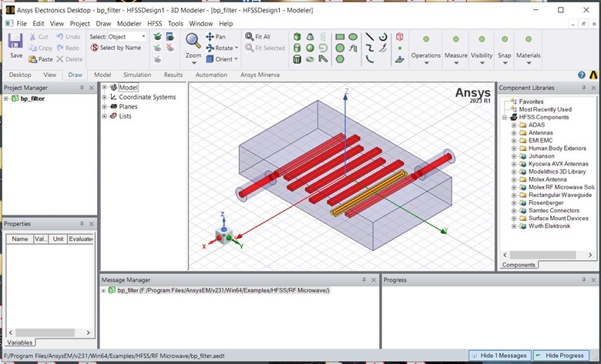Toggle Hide 1 Messages button
The width and height of the screenshot is (601, 364).
(500, 356)
